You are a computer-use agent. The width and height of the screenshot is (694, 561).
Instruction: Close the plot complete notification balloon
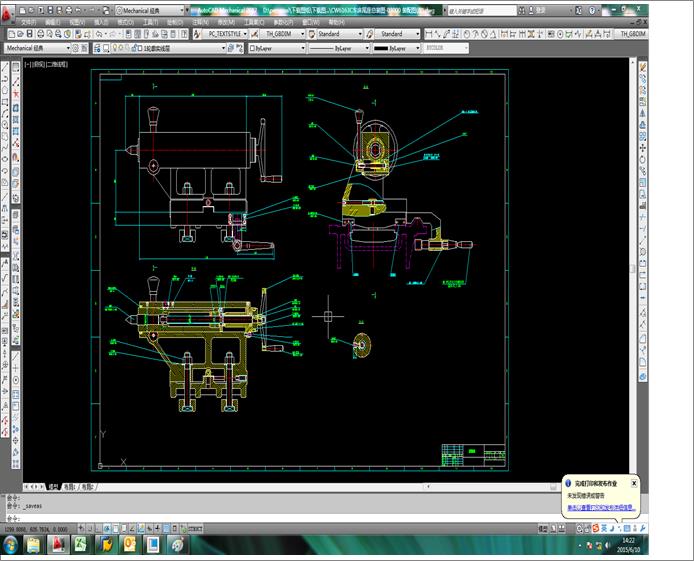[634, 483]
